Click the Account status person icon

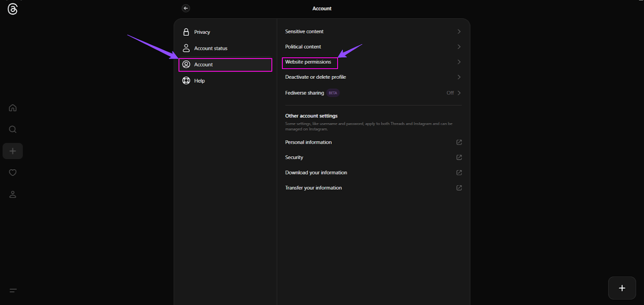point(186,48)
